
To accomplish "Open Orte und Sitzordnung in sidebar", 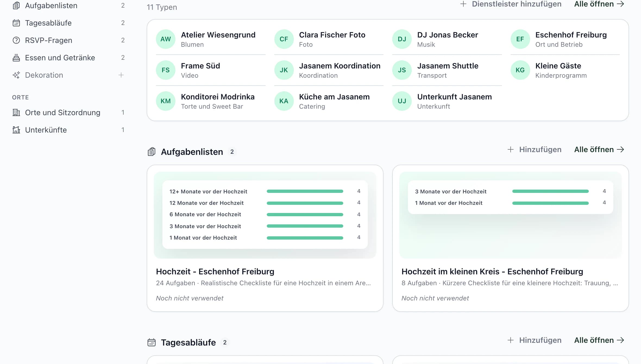I will (x=68, y=112).
